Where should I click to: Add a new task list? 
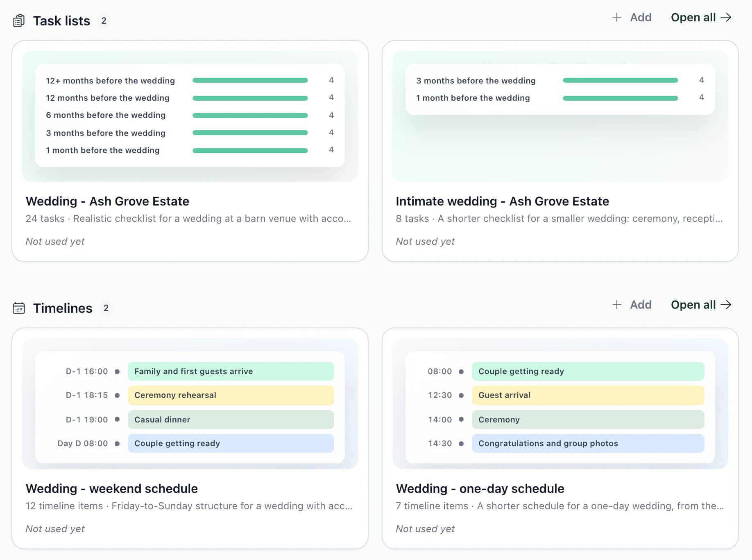[632, 17]
